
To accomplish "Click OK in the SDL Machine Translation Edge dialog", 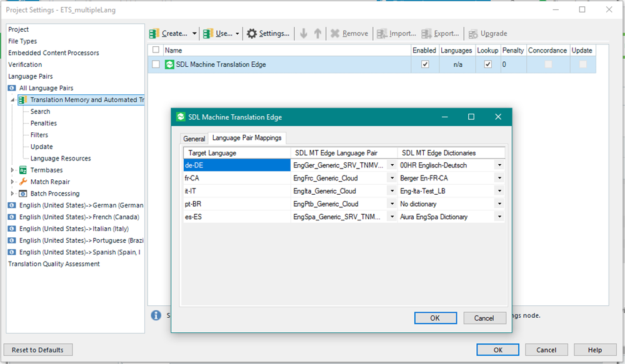I will [x=435, y=318].
